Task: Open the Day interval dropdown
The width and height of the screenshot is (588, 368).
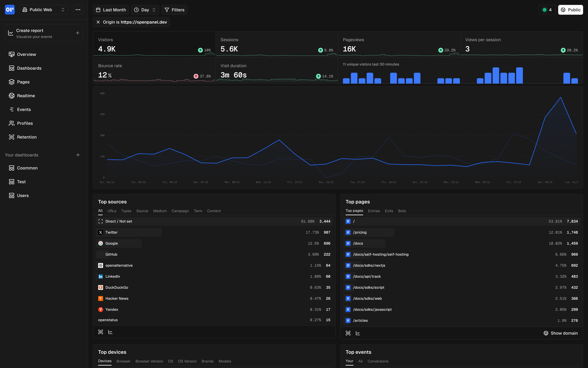Action: (145, 10)
